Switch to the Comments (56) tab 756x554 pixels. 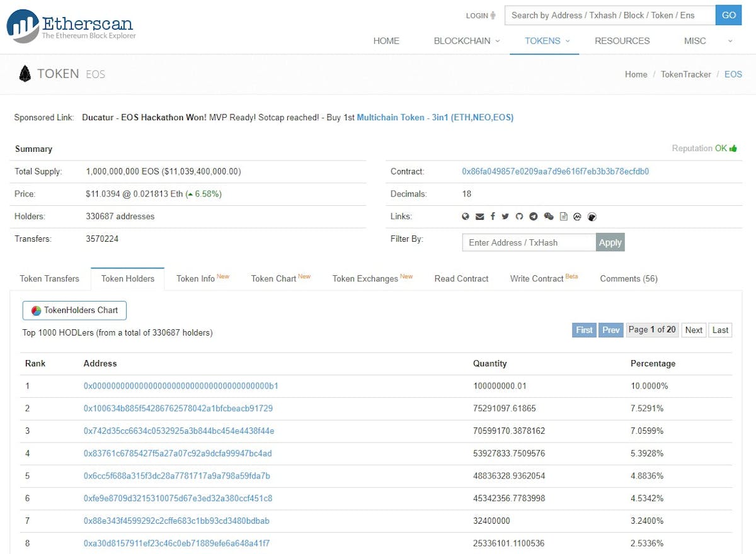[x=627, y=278]
